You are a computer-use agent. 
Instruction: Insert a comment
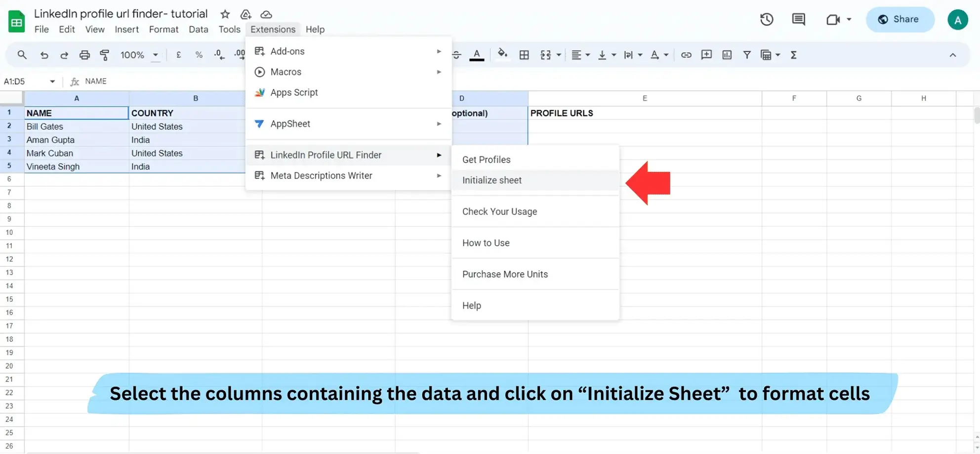point(706,55)
